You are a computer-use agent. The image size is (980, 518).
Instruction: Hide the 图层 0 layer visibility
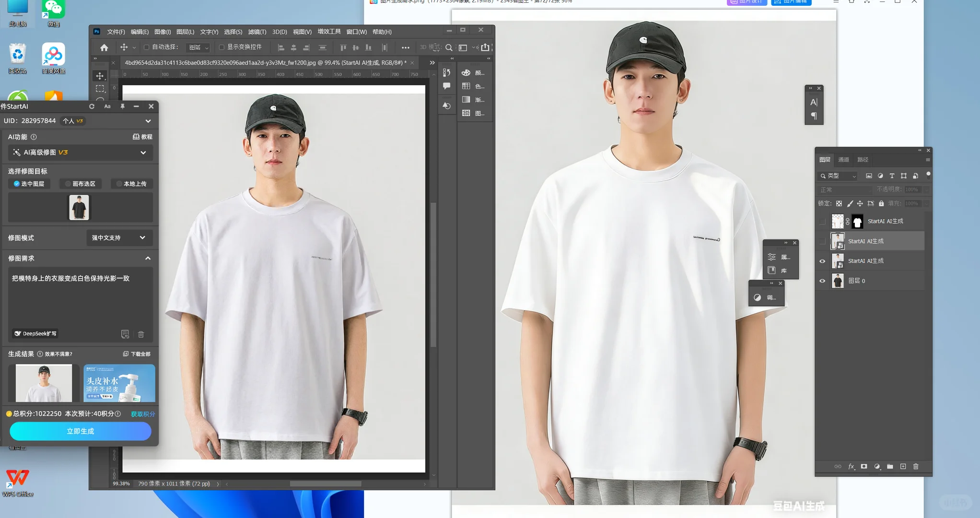pyautogui.click(x=822, y=281)
